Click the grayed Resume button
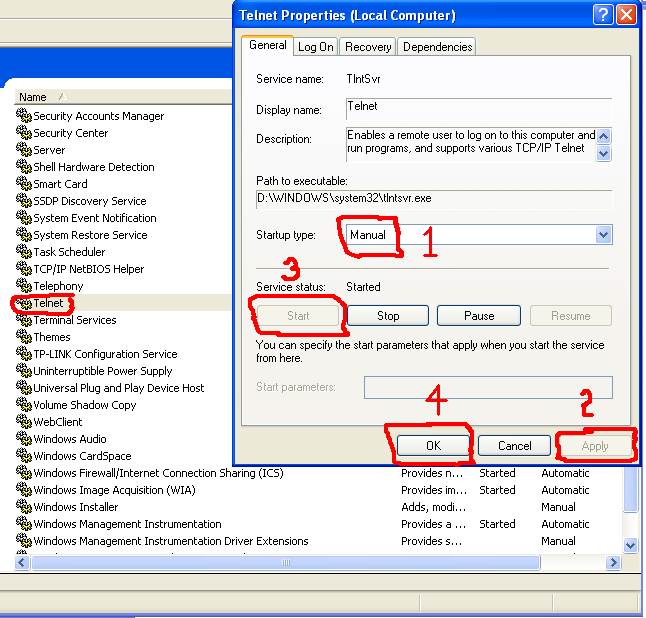 571,316
